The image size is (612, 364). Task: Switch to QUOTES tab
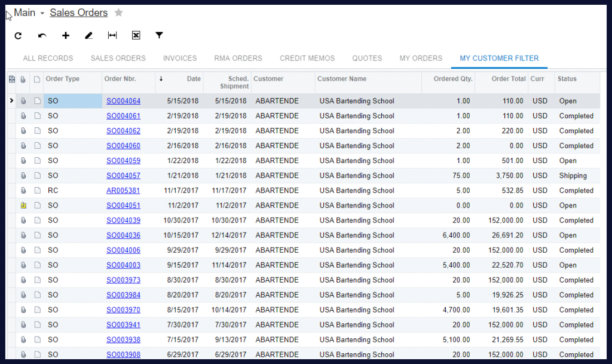367,58
